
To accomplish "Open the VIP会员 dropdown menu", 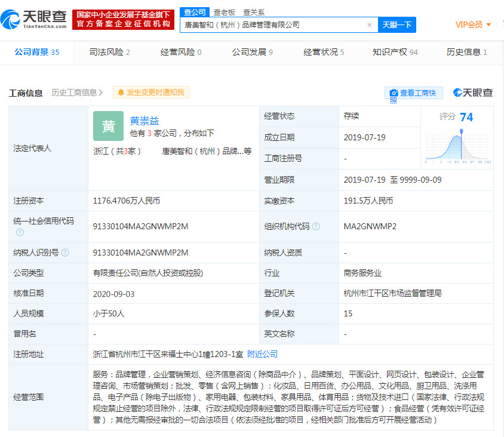I will 473,24.
